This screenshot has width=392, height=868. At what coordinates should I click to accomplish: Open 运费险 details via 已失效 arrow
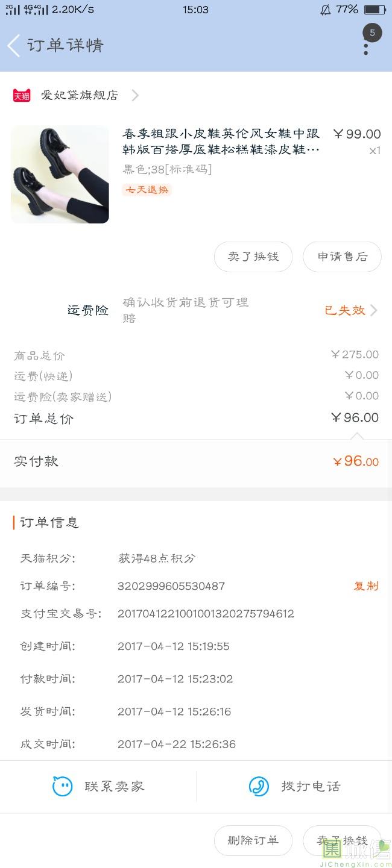coord(373,310)
